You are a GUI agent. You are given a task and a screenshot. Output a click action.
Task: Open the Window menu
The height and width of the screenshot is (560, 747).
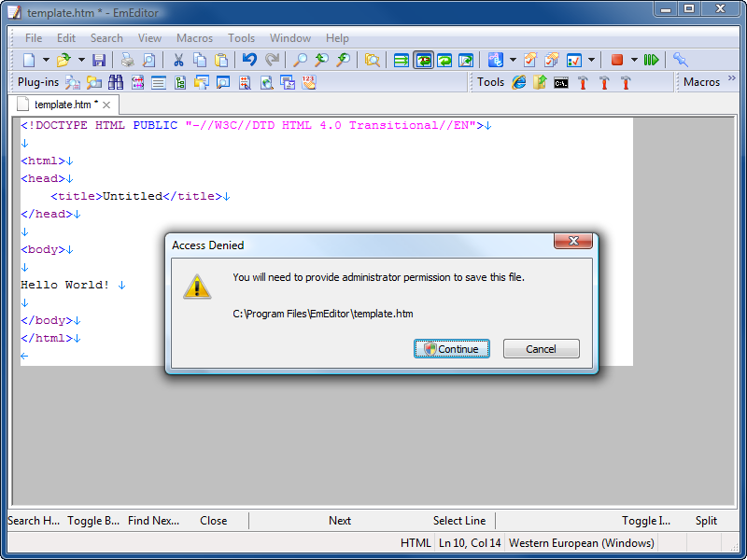tap(290, 38)
